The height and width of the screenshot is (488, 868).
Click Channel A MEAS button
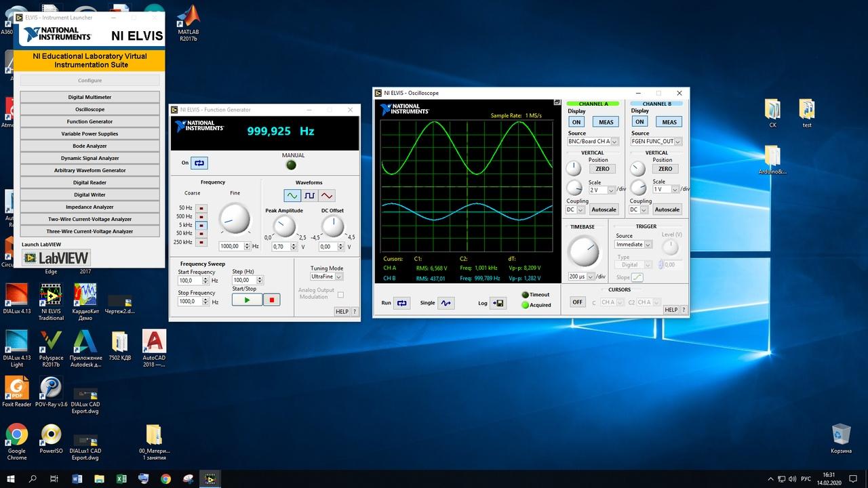coord(606,122)
